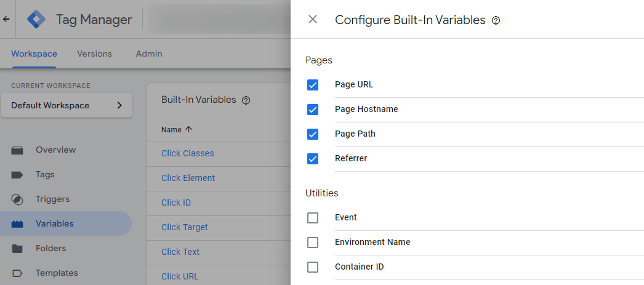
Task: Click help icon beside Built-In Variables heading
Action: pos(246,100)
